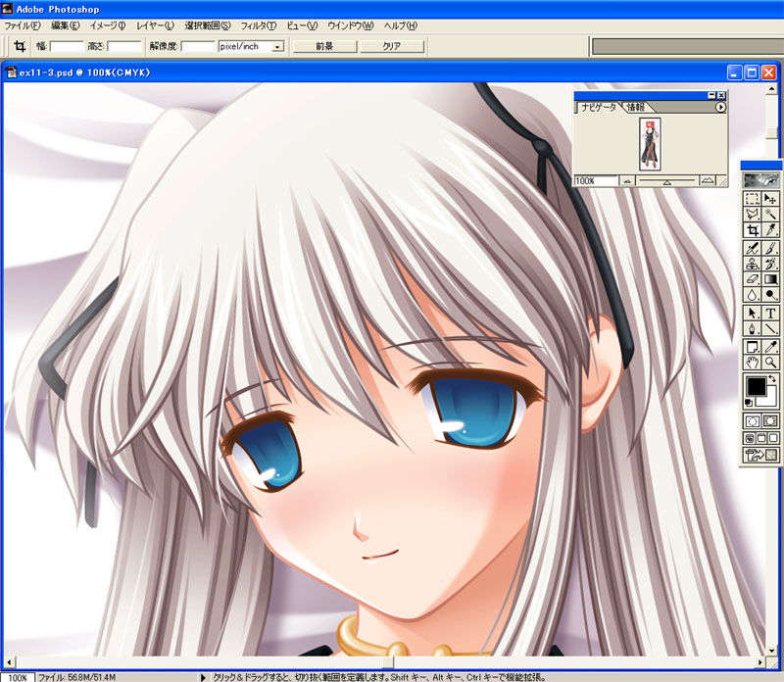Select the Zoom tool
The image size is (784, 682).
pyautogui.click(x=770, y=362)
